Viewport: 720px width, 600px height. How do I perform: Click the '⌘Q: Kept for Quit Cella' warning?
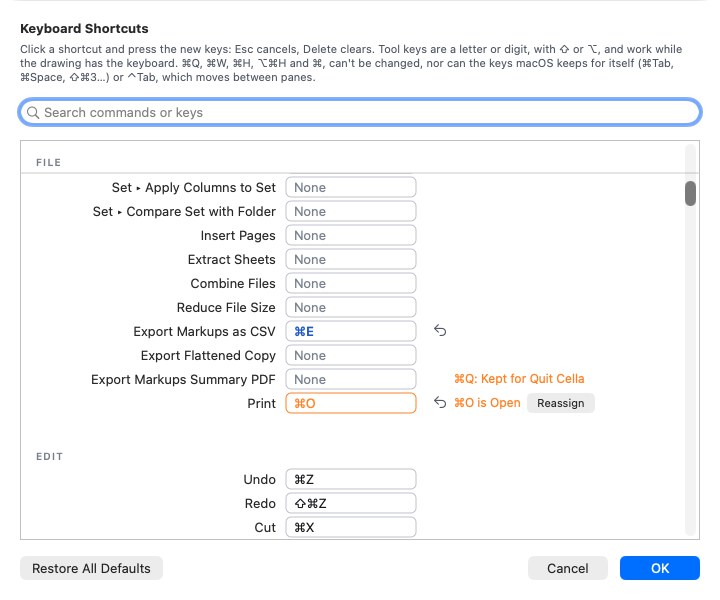[519, 379]
